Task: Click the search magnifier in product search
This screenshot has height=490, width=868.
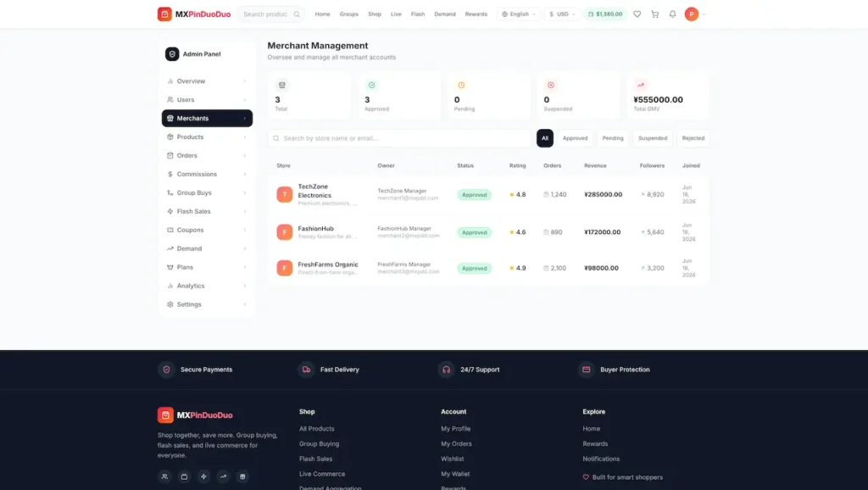Action: pyautogui.click(x=297, y=14)
